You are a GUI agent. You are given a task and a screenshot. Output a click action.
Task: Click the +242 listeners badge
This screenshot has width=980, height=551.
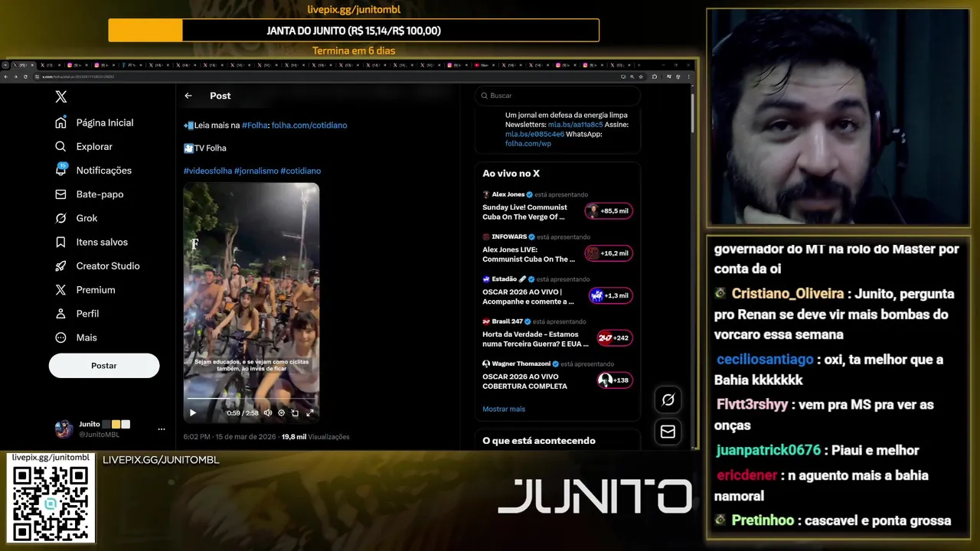coord(615,337)
